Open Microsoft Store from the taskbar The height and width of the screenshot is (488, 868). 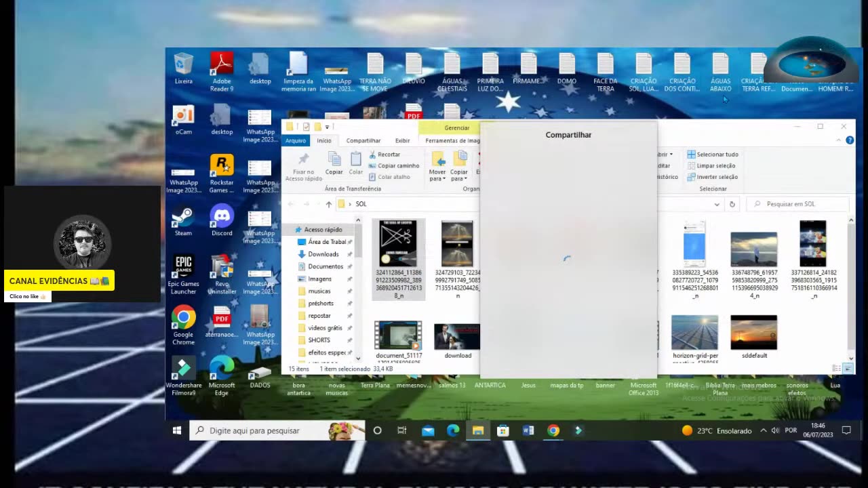coord(503,430)
